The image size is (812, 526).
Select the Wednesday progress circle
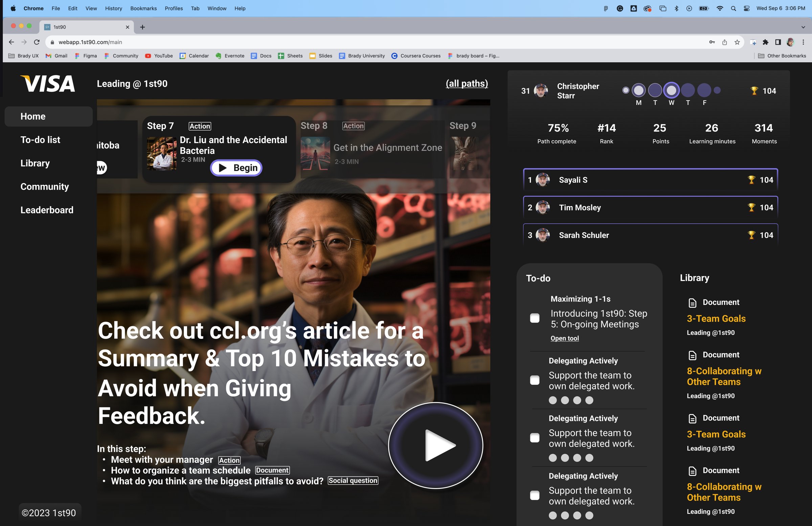(x=671, y=90)
